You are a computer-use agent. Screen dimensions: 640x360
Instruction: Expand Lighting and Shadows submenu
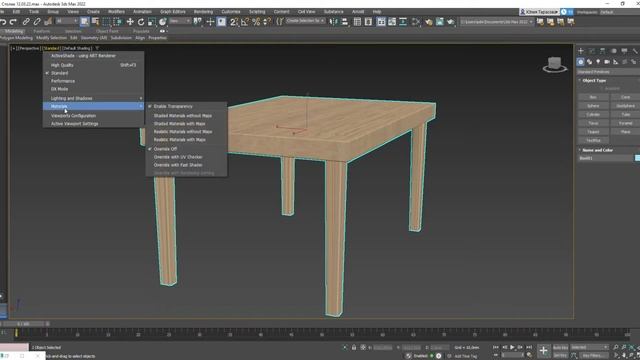pos(93,98)
